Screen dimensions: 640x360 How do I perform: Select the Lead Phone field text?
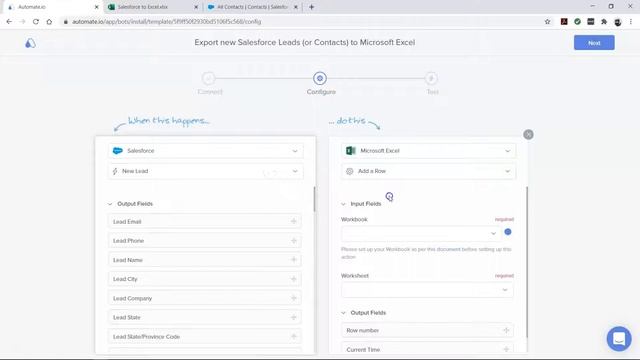pos(128,241)
